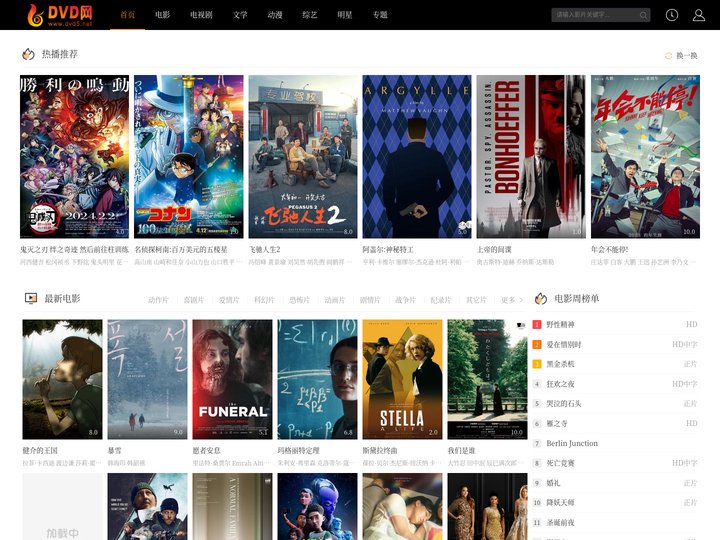Screen dimensions: 720x540
Task: Open the fourth nav tab next to 电视剧
Action: point(240,15)
